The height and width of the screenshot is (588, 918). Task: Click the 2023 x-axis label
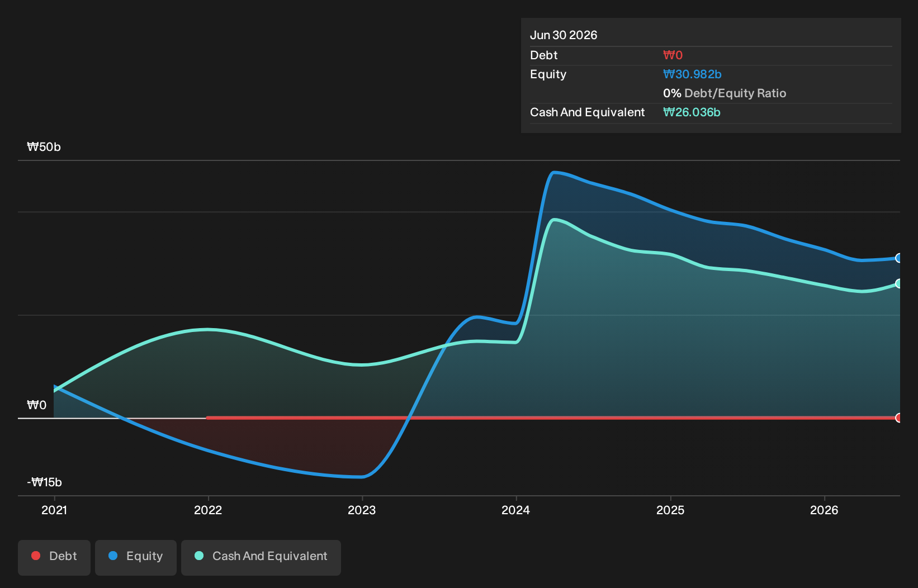click(362, 510)
